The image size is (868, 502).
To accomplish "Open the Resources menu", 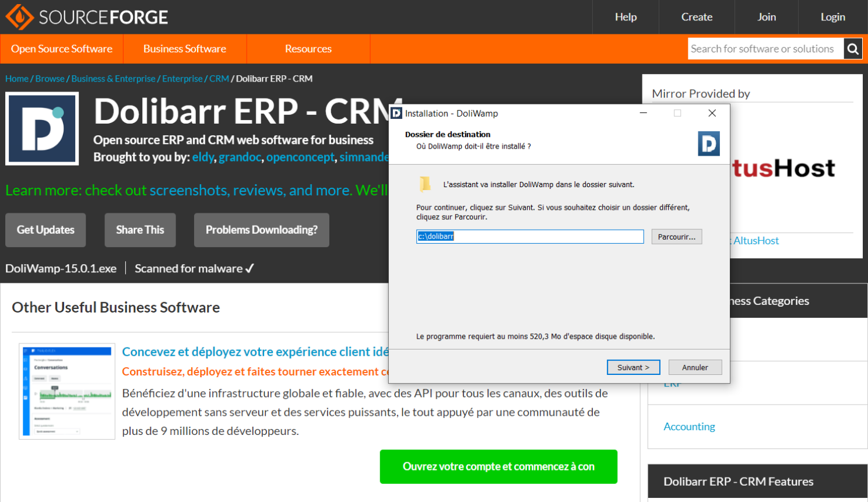I will tap(308, 49).
